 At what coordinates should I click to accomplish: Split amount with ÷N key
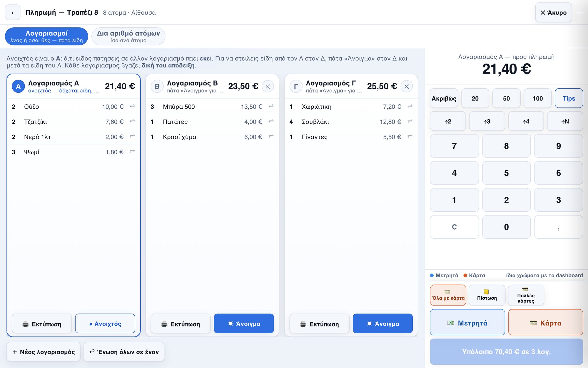tap(565, 121)
